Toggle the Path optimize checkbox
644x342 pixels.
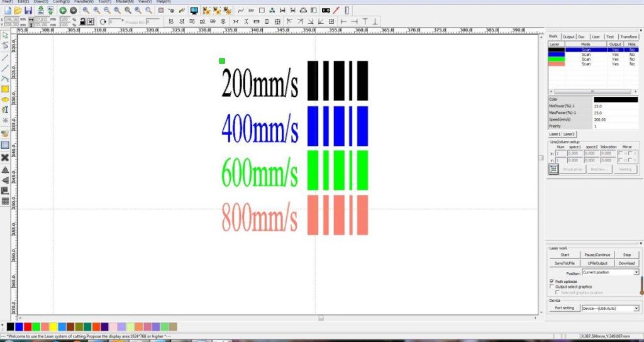552,282
